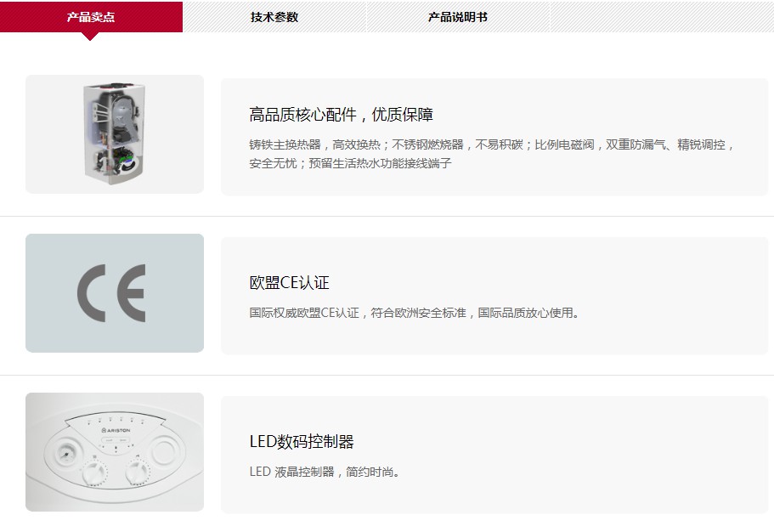Click the letter C of CE mark
Viewport: 774px width, 532px height.
click(x=92, y=293)
